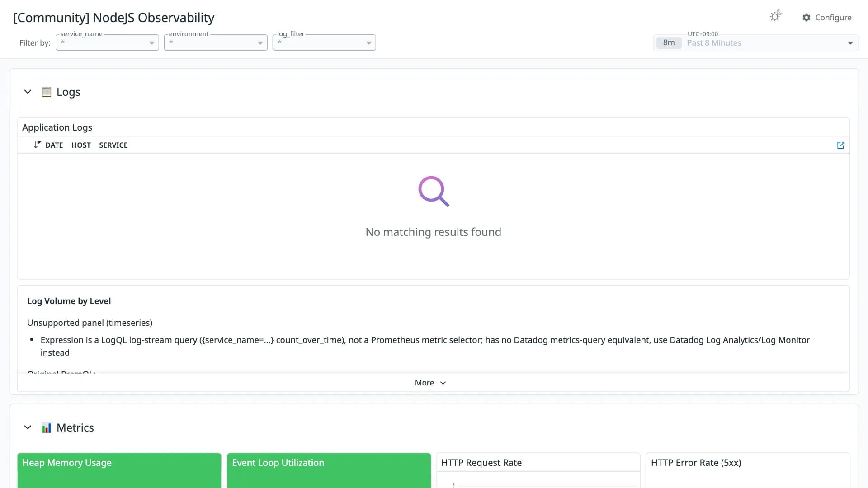Open the Past 8 Minutes time range selector
Screen dimensions: 868x488
[756, 43]
